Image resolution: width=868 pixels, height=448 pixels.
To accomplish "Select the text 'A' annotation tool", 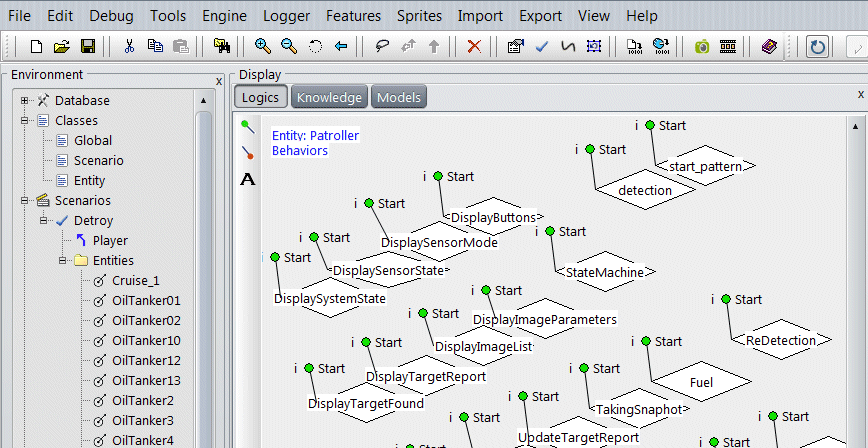I will click(x=248, y=179).
